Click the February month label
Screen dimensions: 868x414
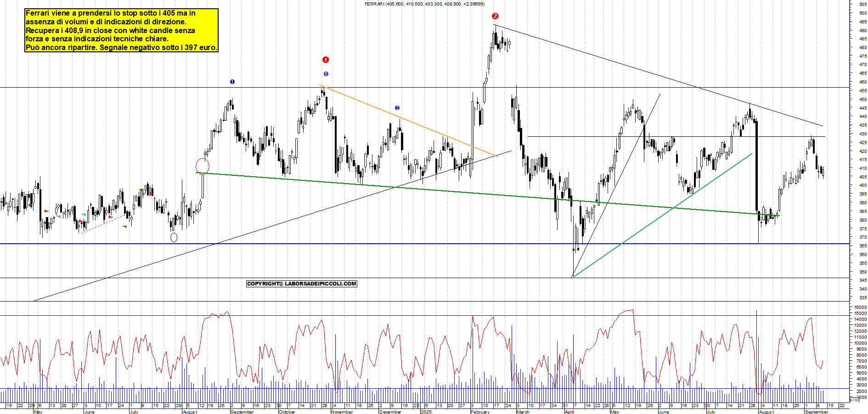[480, 412]
